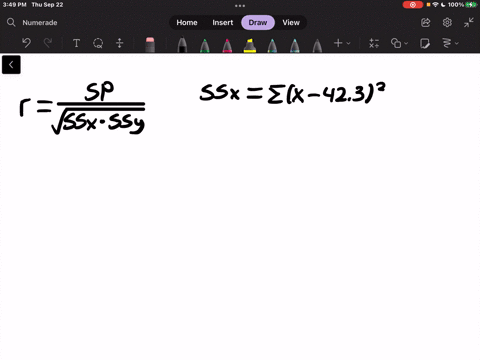Expand the arrow beside the plus pen button
Viewport: 480px width, 360px height.
tap(348, 43)
